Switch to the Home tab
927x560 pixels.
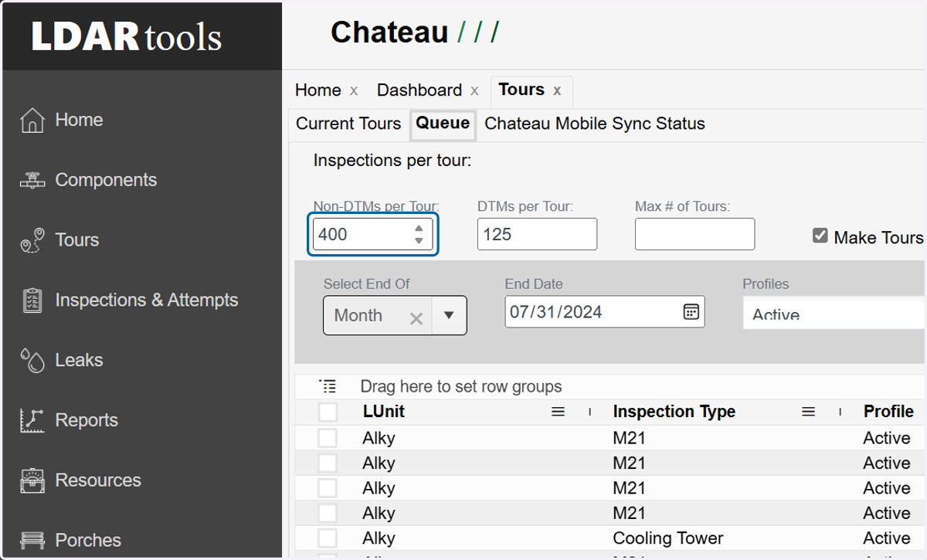click(x=317, y=90)
